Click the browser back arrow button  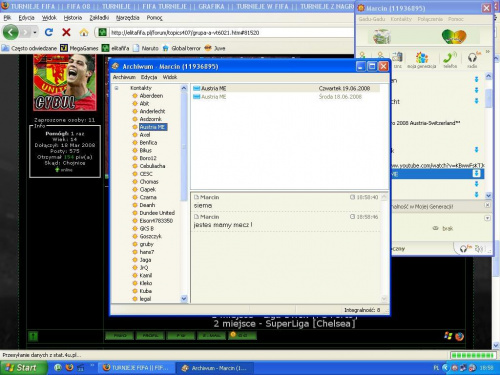[11, 32]
